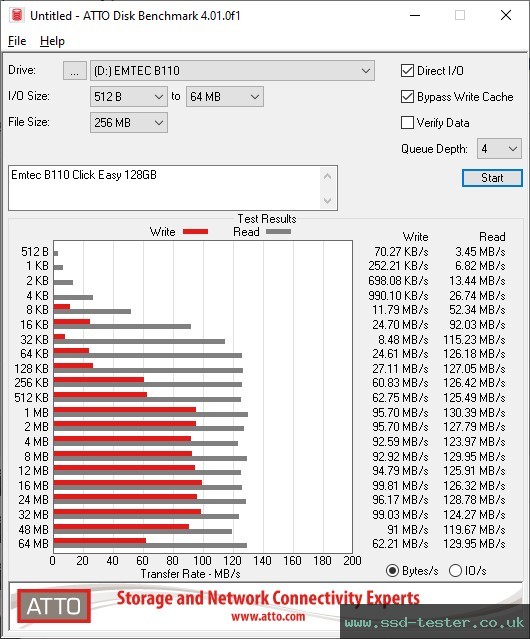The height and width of the screenshot is (639, 530).
Task: Click the 64 MB write result 62.21 MB/s
Action: point(400,544)
